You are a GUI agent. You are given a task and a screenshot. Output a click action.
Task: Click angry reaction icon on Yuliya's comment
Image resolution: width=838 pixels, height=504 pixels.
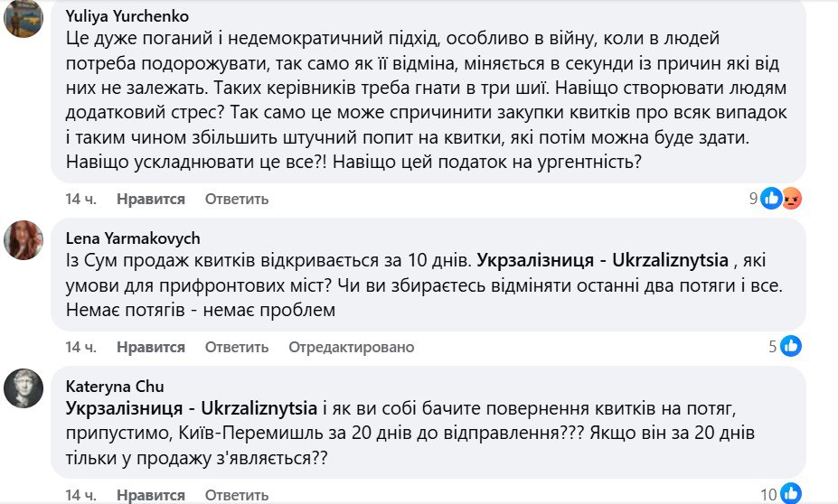[791, 199]
